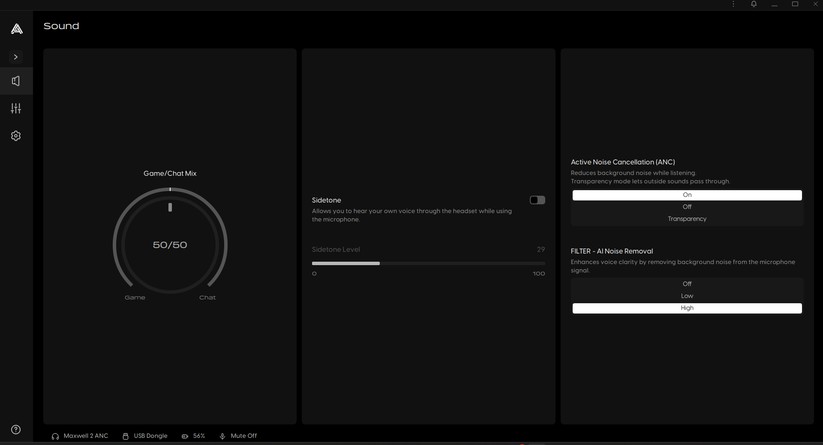Open the three-dot more options menu
This screenshot has height=445, width=823.
(x=733, y=4)
